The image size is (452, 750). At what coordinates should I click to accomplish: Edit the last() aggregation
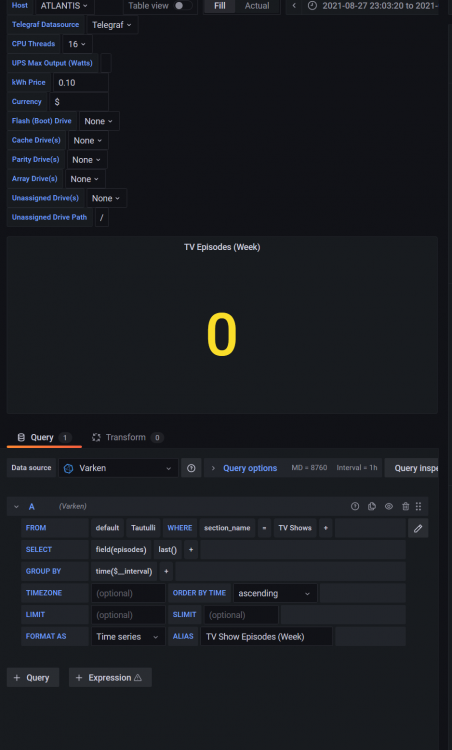point(167,550)
